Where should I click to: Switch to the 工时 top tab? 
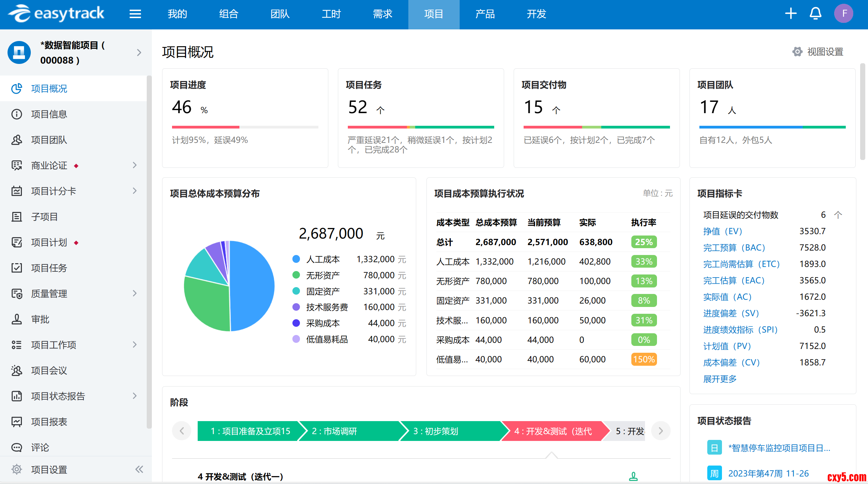pos(331,14)
